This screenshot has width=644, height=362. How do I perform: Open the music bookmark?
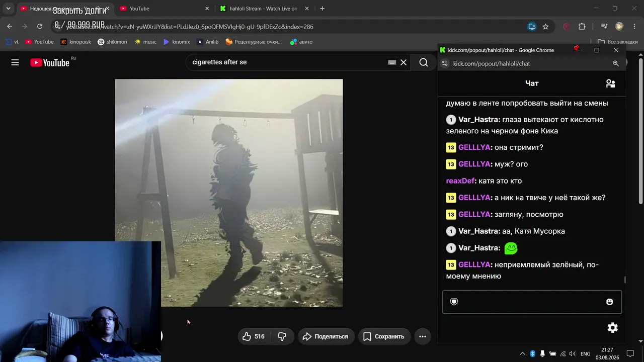point(145,42)
